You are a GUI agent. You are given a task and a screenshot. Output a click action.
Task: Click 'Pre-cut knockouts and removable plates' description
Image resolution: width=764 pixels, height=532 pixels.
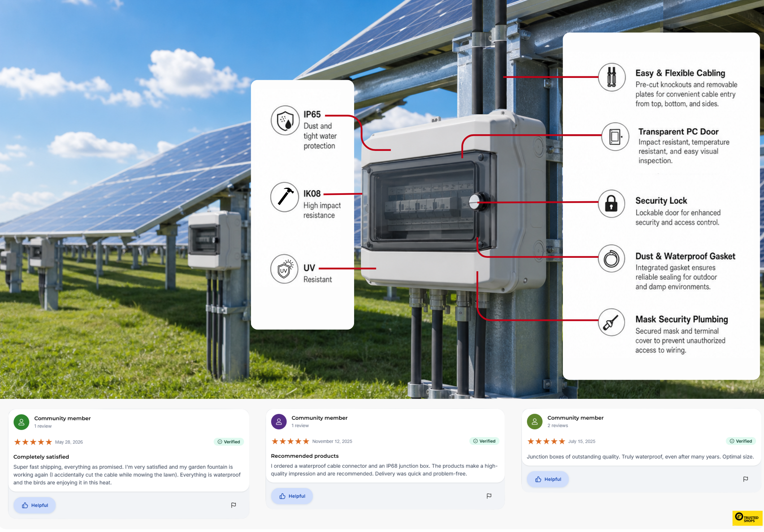686,94
